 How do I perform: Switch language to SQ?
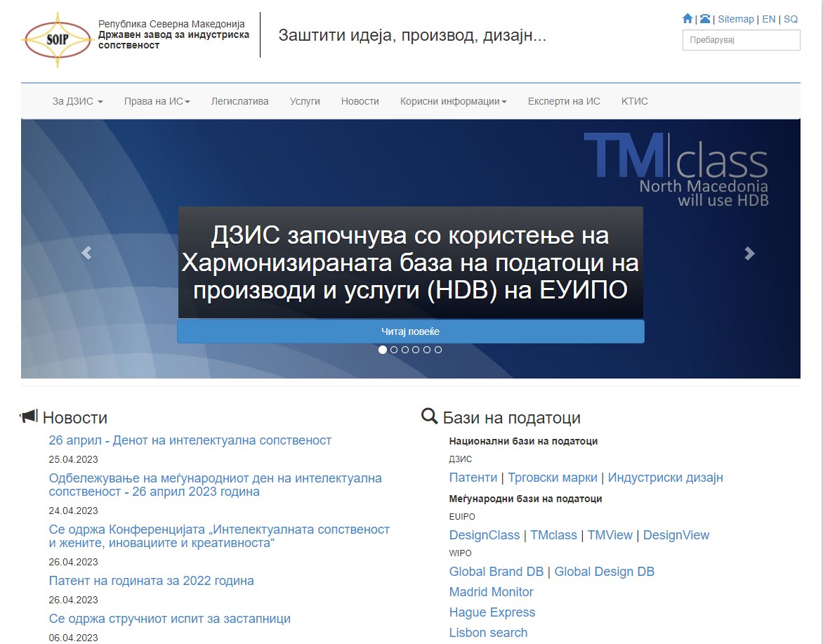tap(791, 19)
